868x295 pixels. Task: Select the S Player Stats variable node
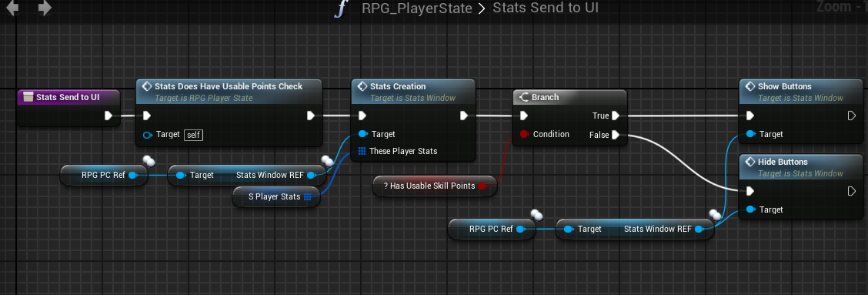(277, 197)
